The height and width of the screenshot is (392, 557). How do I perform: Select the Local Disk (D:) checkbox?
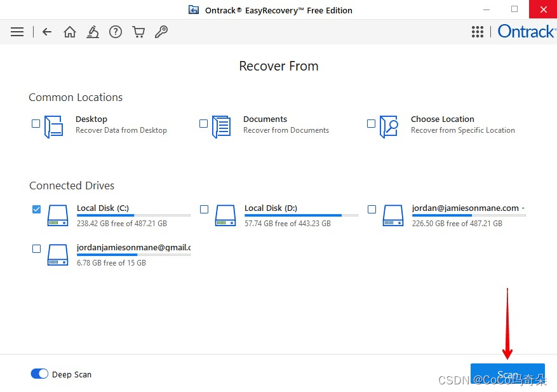204,210
